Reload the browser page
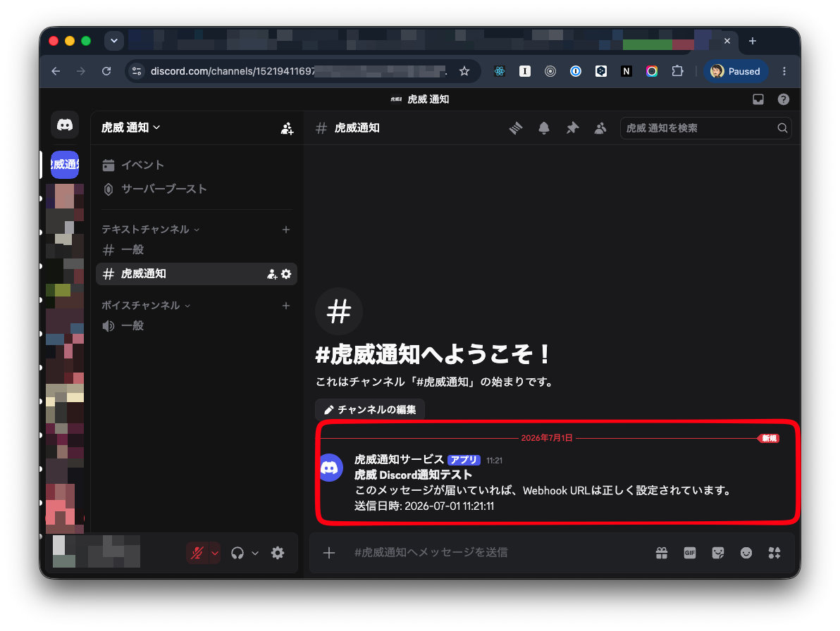 106,71
